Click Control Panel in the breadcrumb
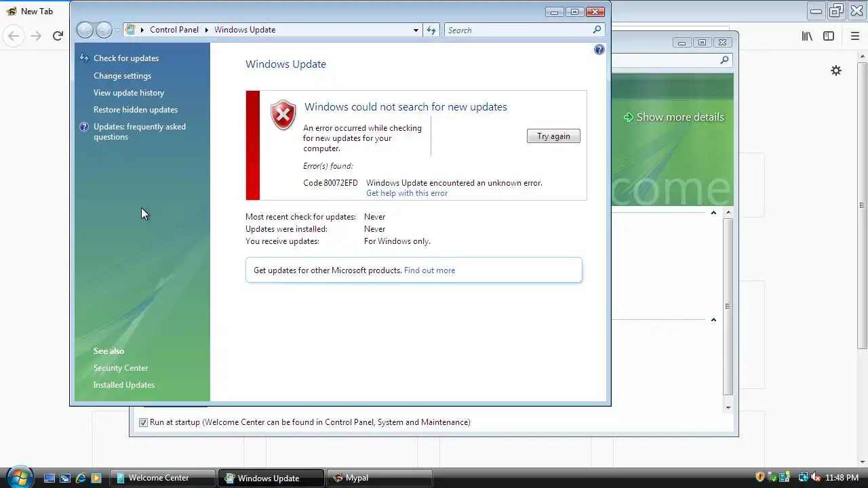The width and height of the screenshot is (868, 488). click(x=174, y=30)
